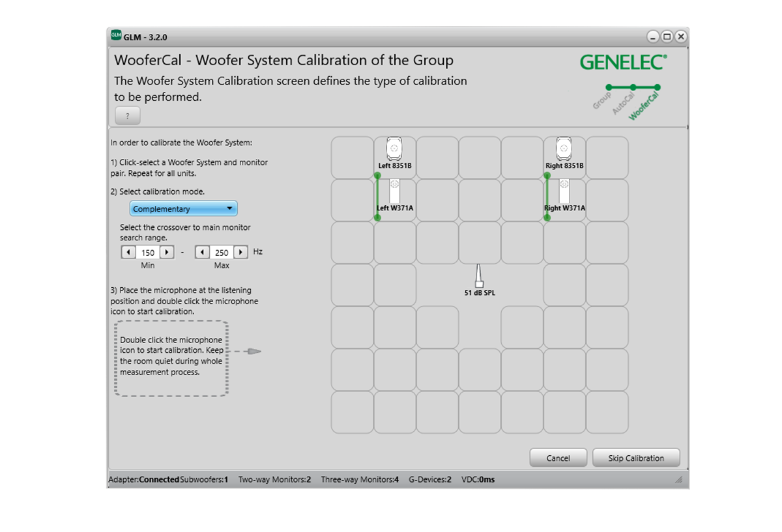
Task: Click the VDC:0ms status entry
Action: (x=478, y=480)
